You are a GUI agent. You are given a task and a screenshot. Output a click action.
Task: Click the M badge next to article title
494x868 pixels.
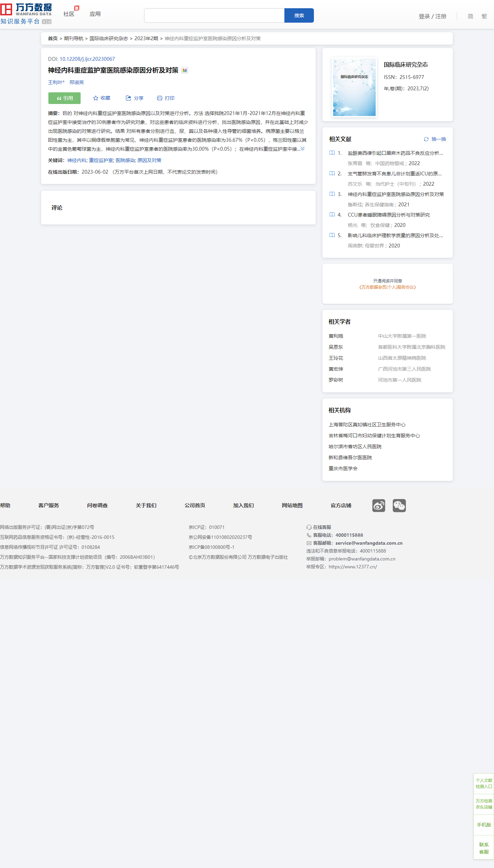[185, 70]
